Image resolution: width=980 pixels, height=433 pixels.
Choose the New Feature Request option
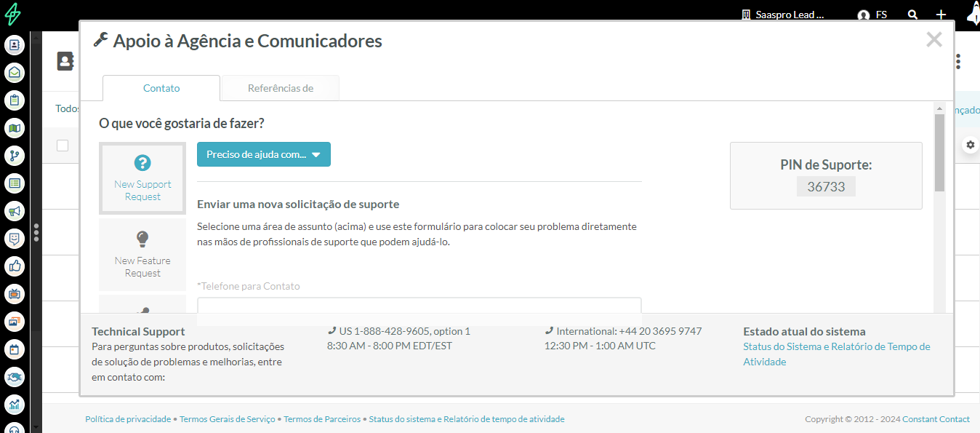[x=142, y=254]
